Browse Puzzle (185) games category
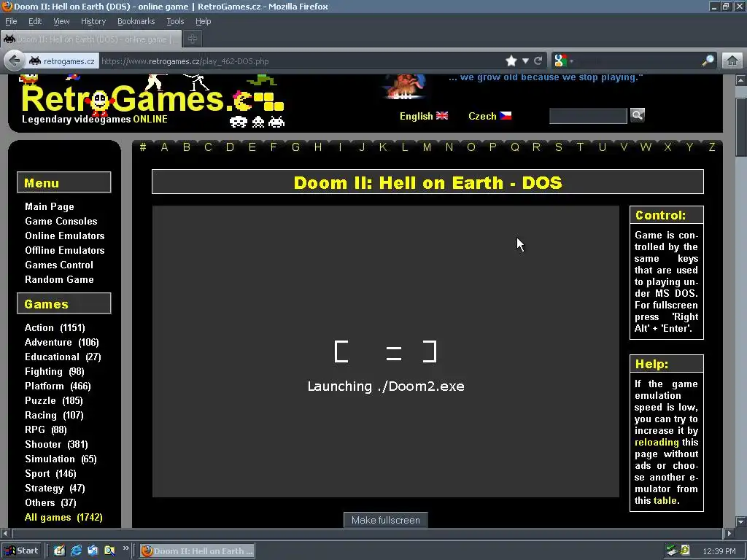Image resolution: width=747 pixels, height=560 pixels. [54, 400]
